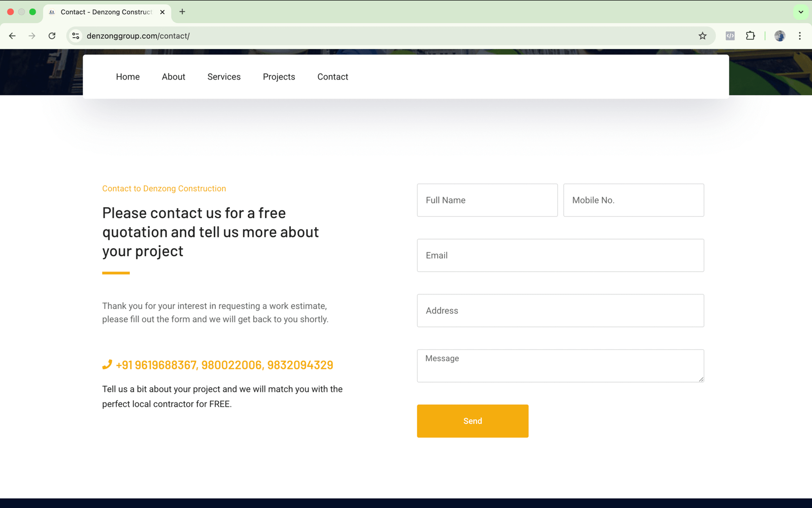Open new tab with plus icon
Screen dimensions: 812x508
pyautogui.click(x=182, y=12)
